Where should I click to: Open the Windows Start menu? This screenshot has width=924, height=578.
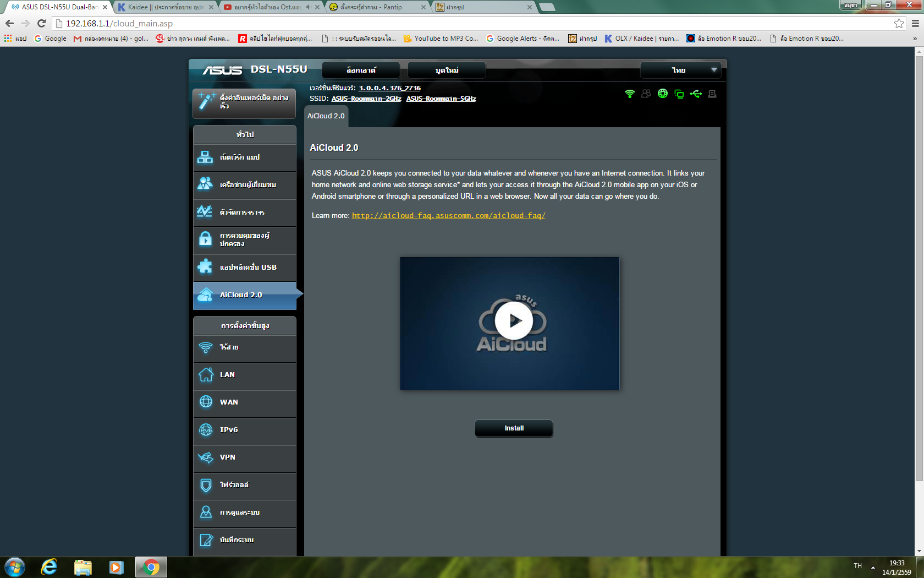click(15, 567)
